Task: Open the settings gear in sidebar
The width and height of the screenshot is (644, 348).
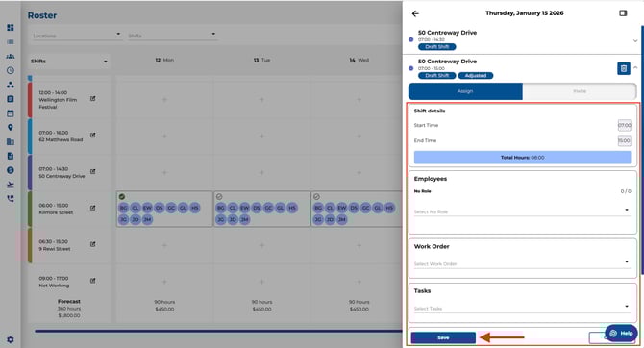Action: point(11,339)
